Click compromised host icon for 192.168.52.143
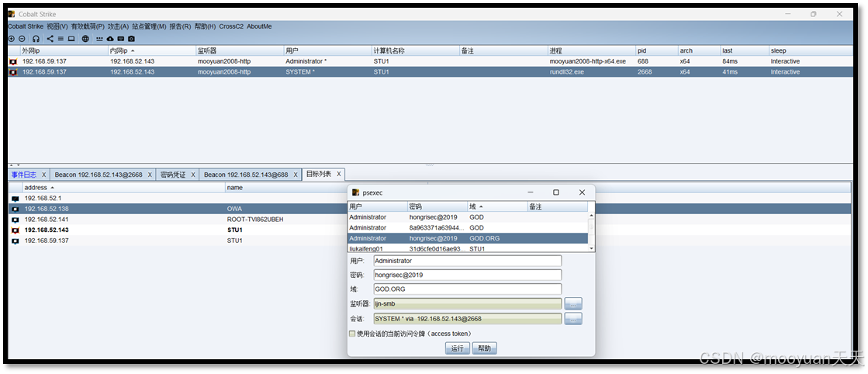 (15, 230)
